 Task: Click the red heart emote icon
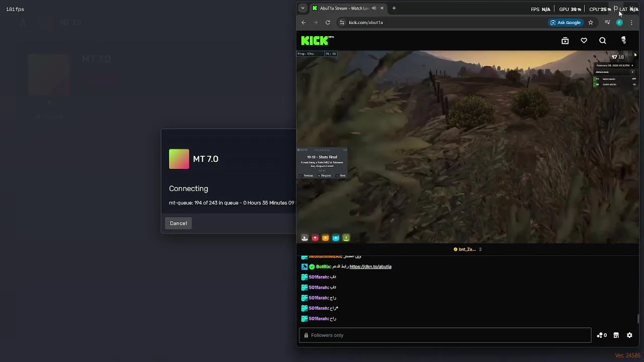tap(315, 238)
